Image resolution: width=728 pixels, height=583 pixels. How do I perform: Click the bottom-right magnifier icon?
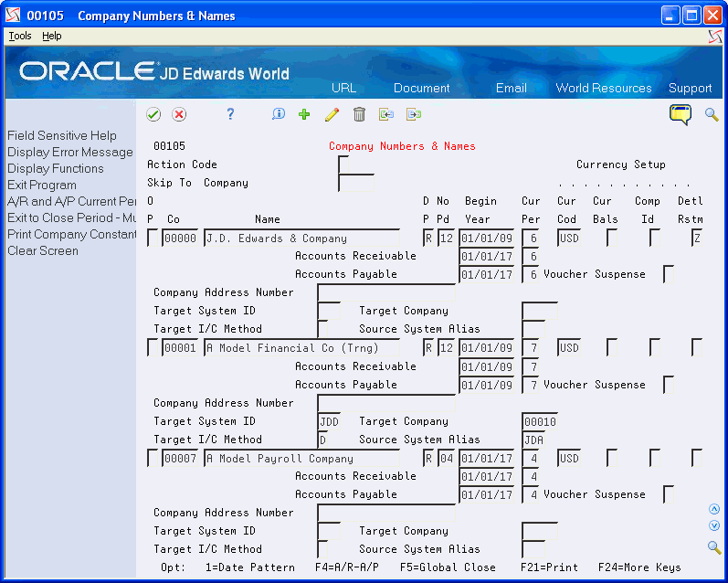pyautogui.click(x=714, y=547)
